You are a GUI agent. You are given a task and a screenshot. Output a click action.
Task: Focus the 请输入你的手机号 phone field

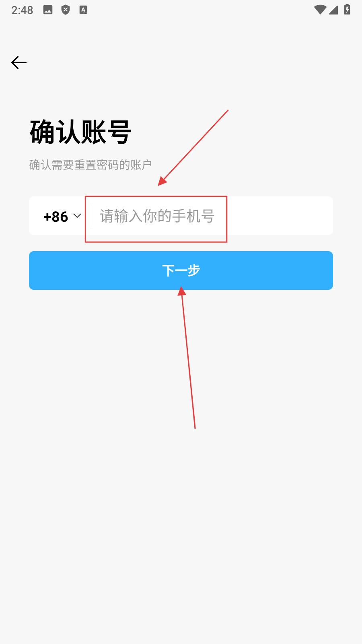[x=212, y=216]
